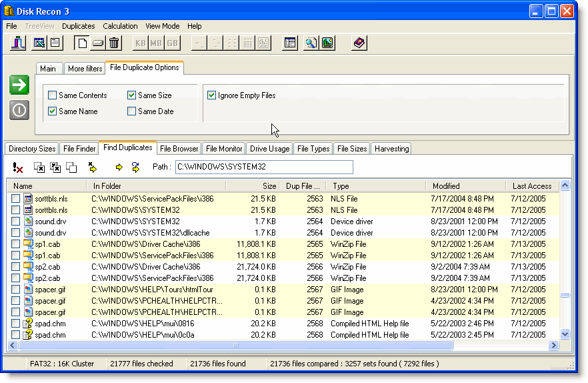The image size is (588, 383).
Task: Open the File Monitor tab
Action: (224, 149)
